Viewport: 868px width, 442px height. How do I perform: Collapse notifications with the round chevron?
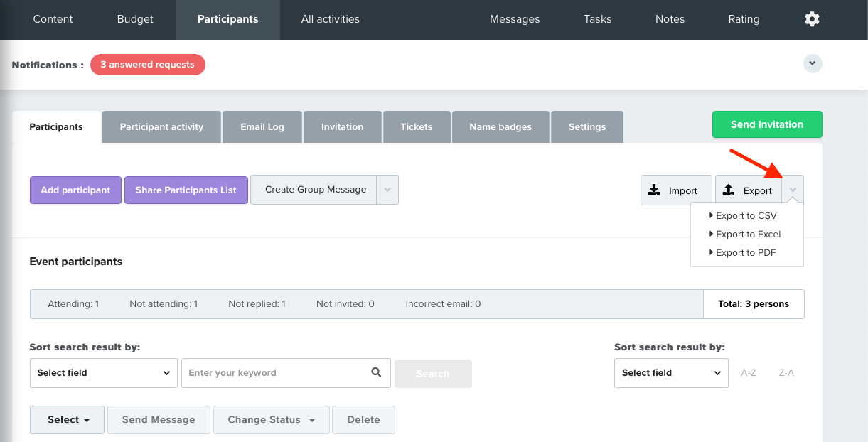tap(813, 64)
